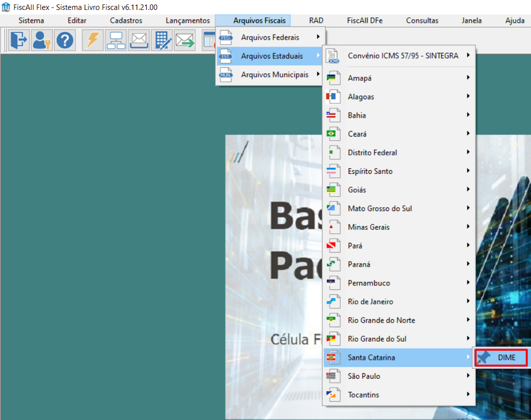This screenshot has width=531, height=420.
Task: Choose the Espírito Santo menu entry
Action: pos(399,171)
